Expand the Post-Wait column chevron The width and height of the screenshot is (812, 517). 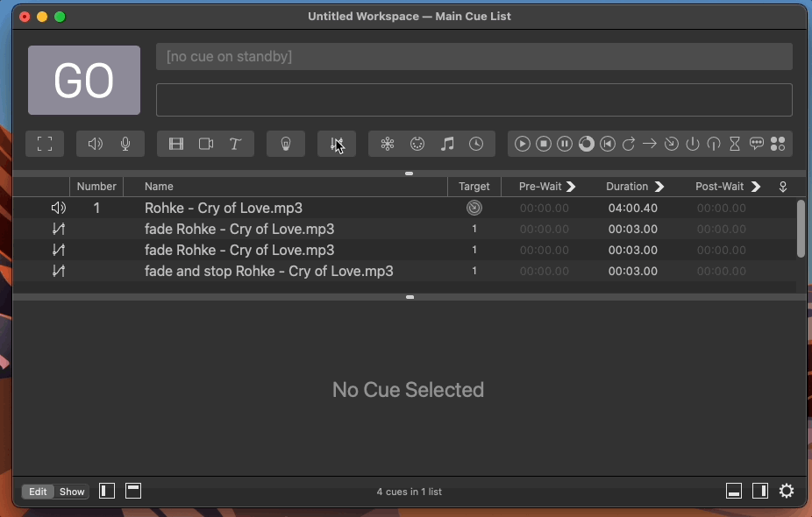pyautogui.click(x=756, y=187)
